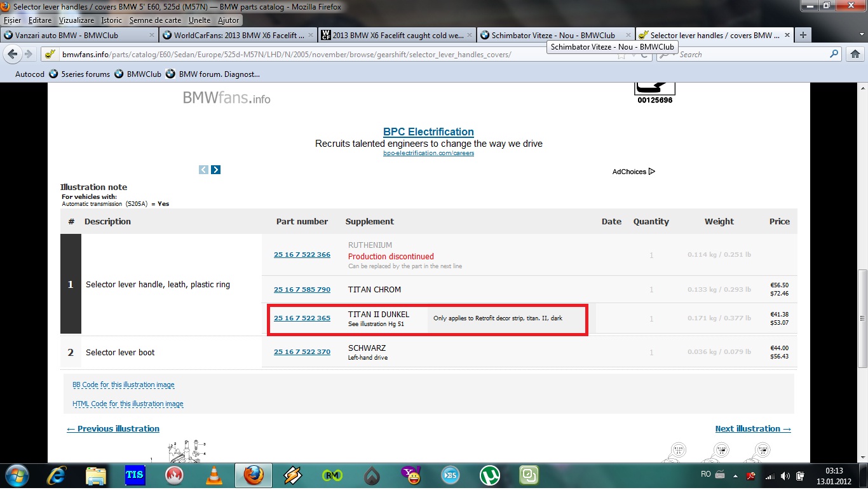
Task: Click the Firefox forward arrow button
Action: pyautogui.click(x=29, y=55)
